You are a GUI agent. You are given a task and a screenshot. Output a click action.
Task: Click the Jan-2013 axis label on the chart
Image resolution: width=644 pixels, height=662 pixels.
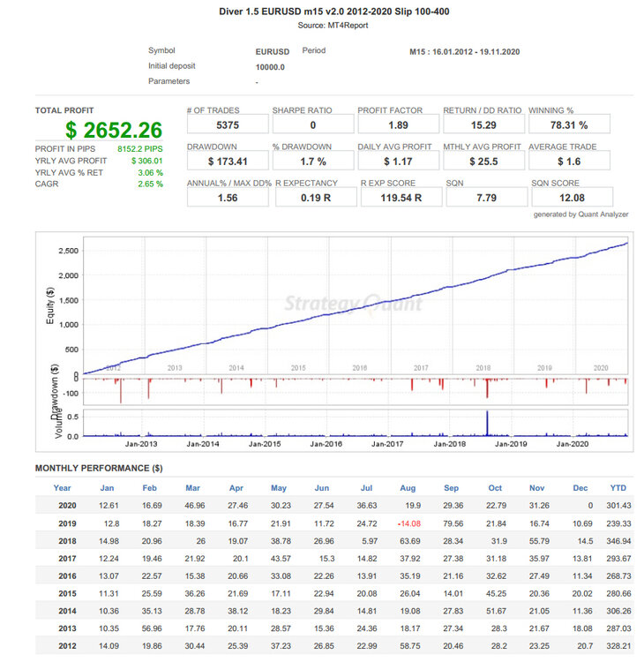[x=141, y=444]
